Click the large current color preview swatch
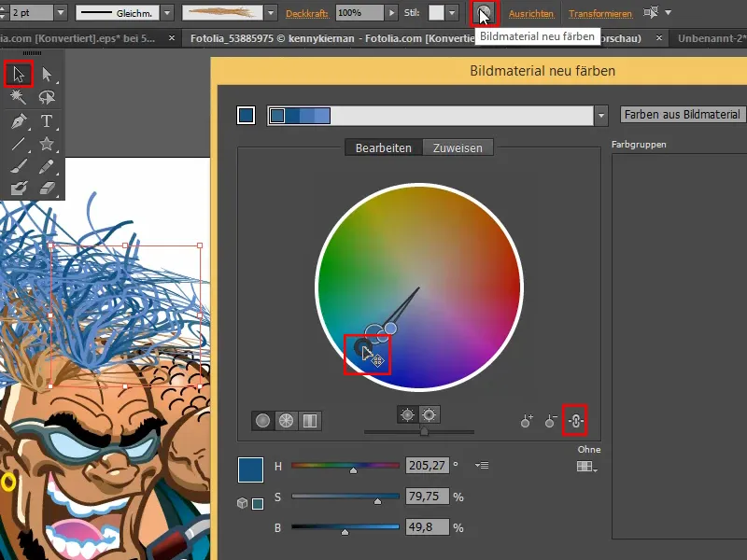Image resolution: width=747 pixels, height=560 pixels. click(250, 470)
